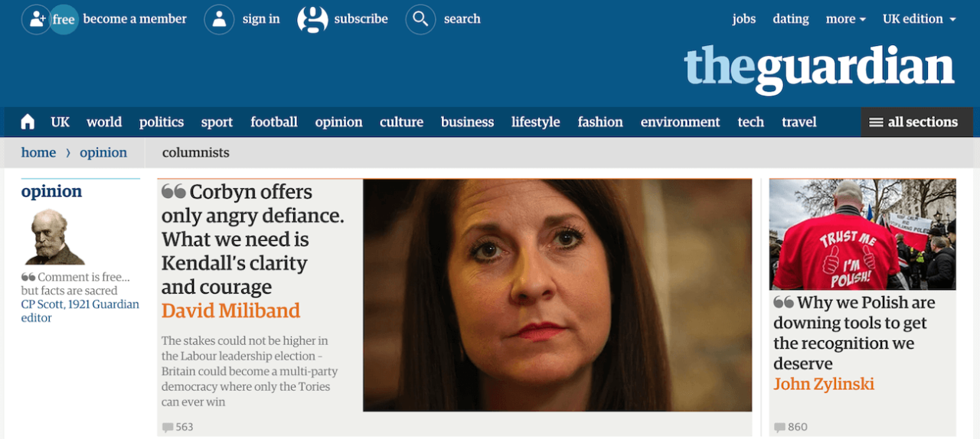Click the subscribe Guardian logo icon
The image size is (980, 439).
312,19
